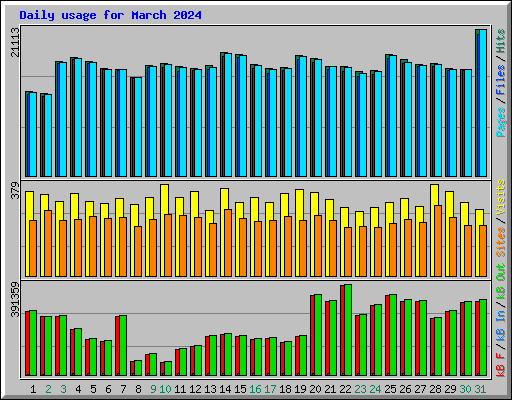
Task: Click the orange sites bar for day 2
Action: (48, 243)
